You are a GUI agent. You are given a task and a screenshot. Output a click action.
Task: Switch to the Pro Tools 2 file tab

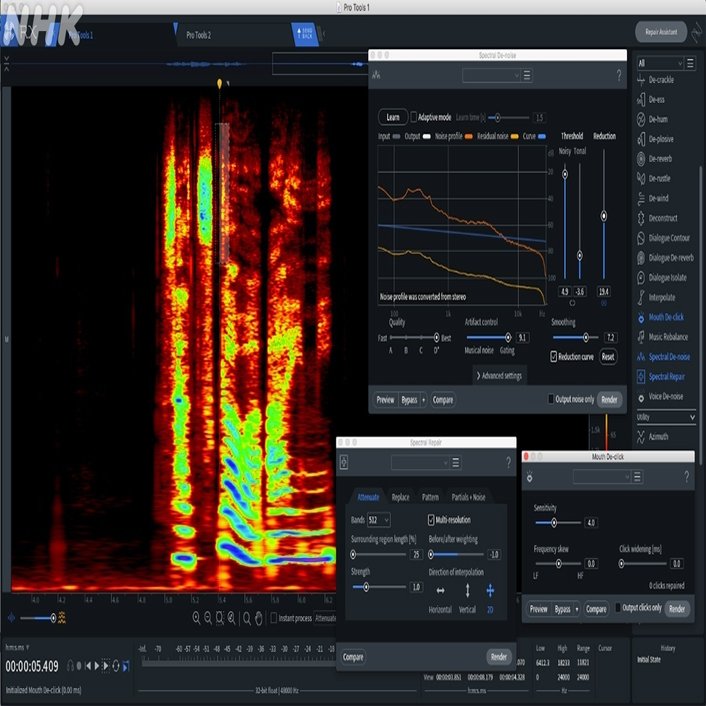199,35
